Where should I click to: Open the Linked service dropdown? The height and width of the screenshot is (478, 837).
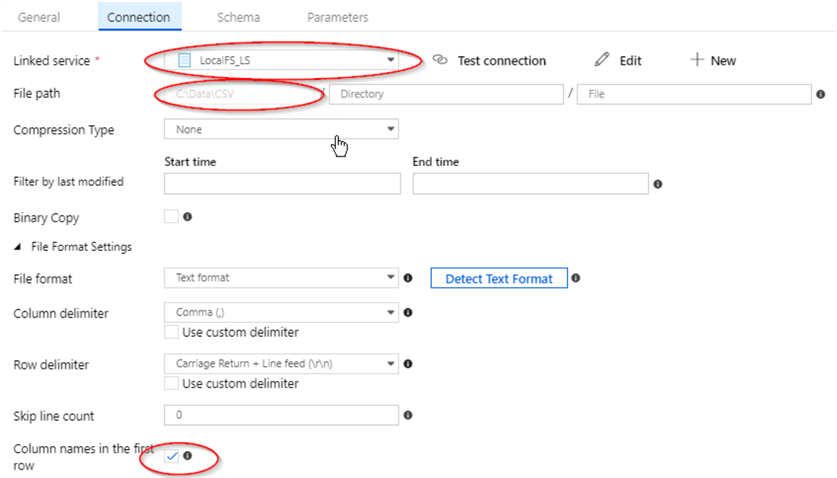280,60
